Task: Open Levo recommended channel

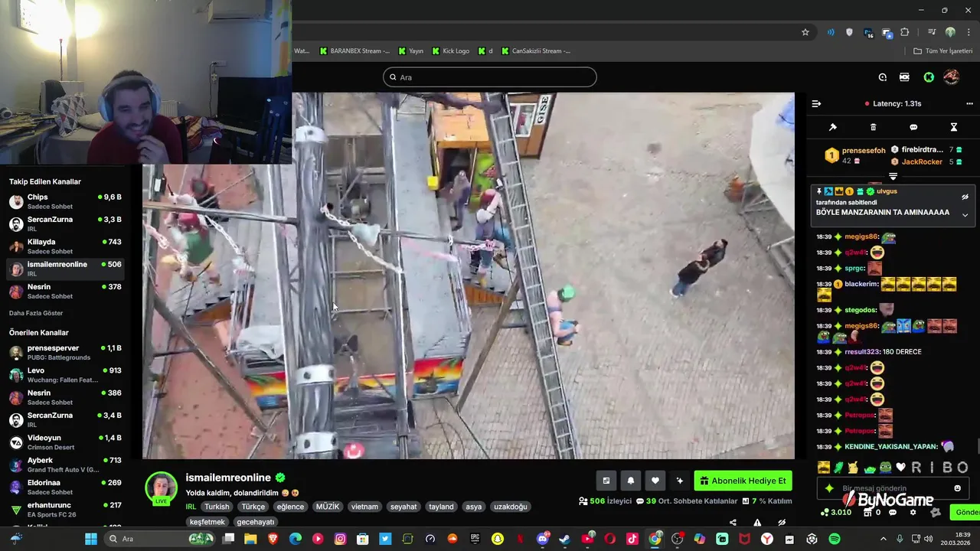Action: pyautogui.click(x=65, y=374)
